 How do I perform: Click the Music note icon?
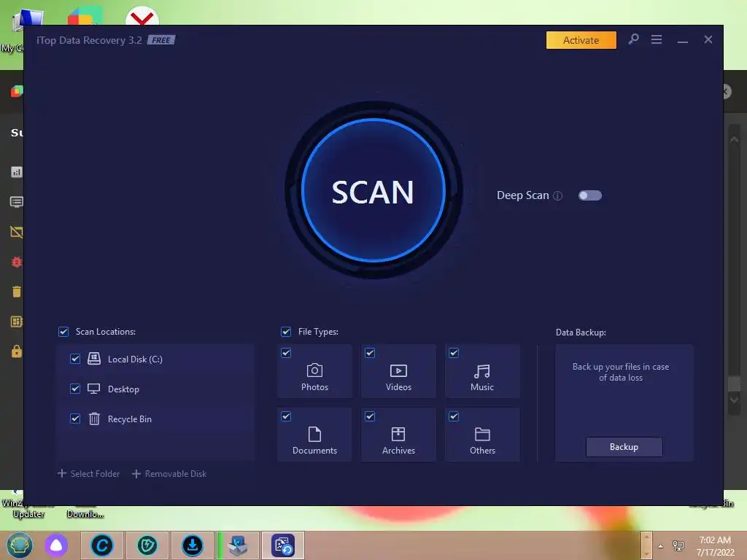click(x=482, y=371)
